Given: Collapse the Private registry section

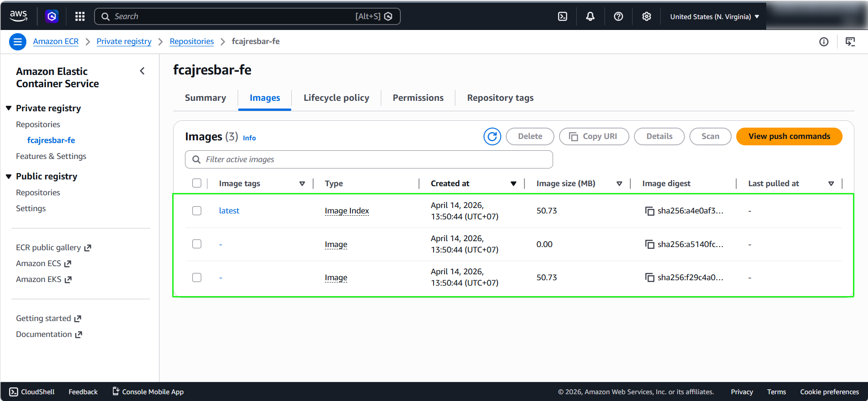Looking at the screenshot, I should pyautogui.click(x=9, y=108).
